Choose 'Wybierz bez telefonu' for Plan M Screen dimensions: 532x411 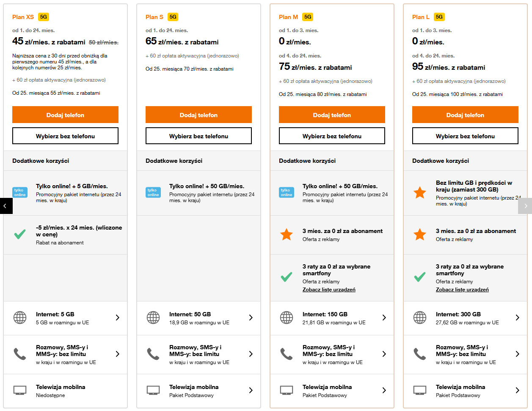pyautogui.click(x=332, y=136)
